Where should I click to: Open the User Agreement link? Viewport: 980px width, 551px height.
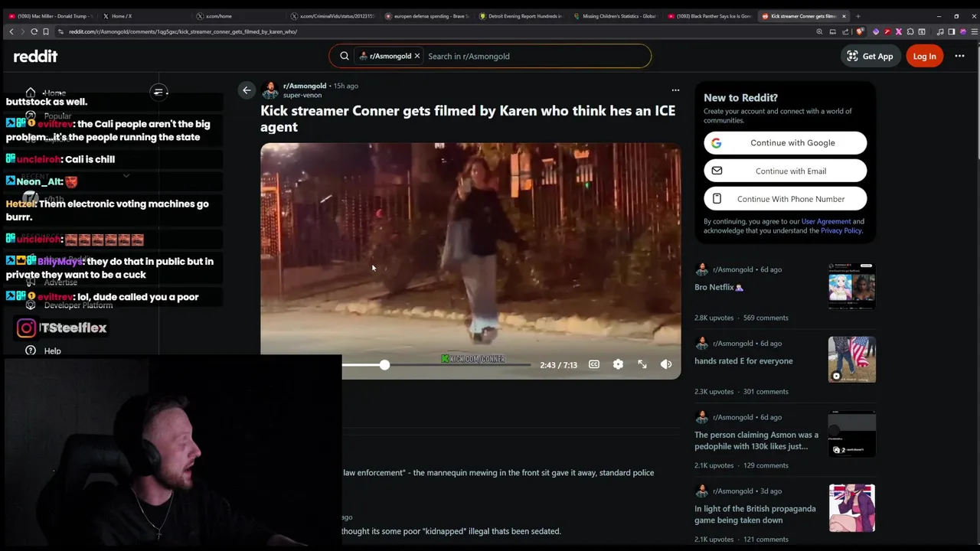826,221
